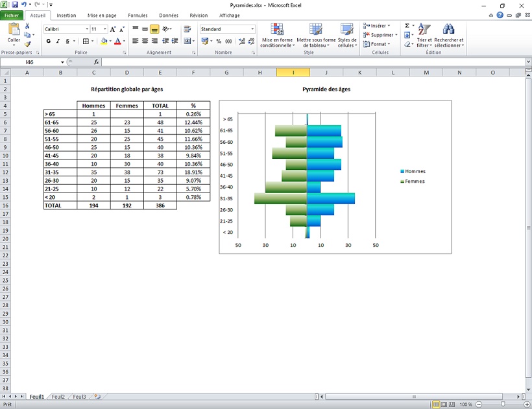The width and height of the screenshot is (532, 409).
Task: Click the percent style icon
Action: tap(219, 41)
